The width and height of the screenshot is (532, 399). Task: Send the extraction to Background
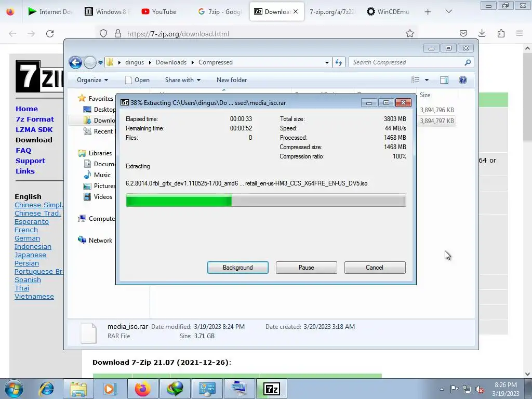[x=237, y=268]
